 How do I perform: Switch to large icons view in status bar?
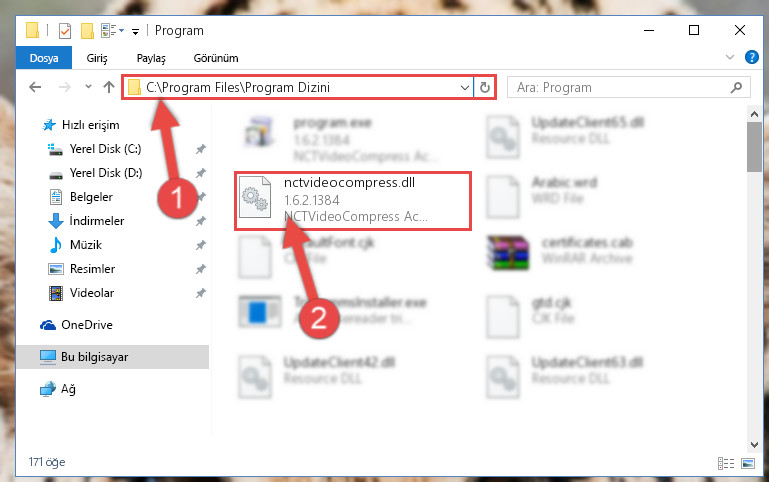tap(748, 463)
